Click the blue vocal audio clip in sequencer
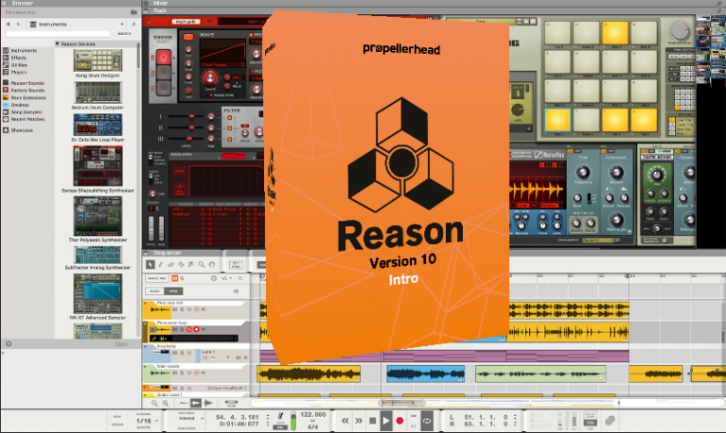This screenshot has width=726, height=433. [426, 374]
